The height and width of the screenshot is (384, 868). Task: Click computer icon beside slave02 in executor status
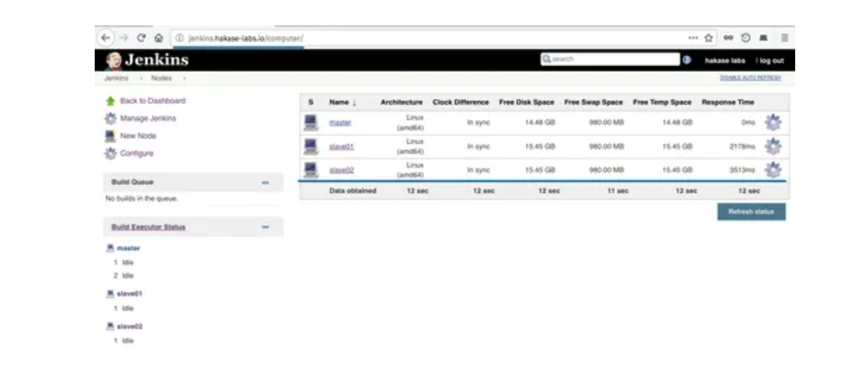pyautogui.click(x=110, y=326)
